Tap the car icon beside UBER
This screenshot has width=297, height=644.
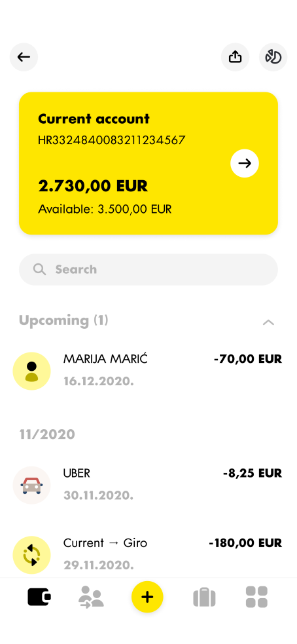click(x=31, y=485)
